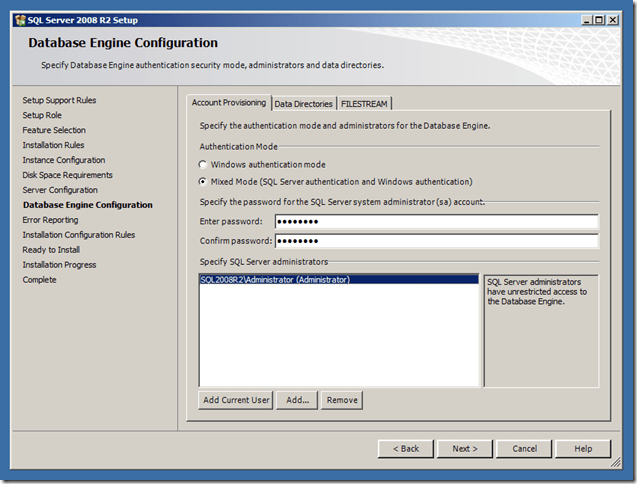This screenshot has height=484, width=637.
Task: Cancel the SQL Server setup
Action: click(x=524, y=449)
